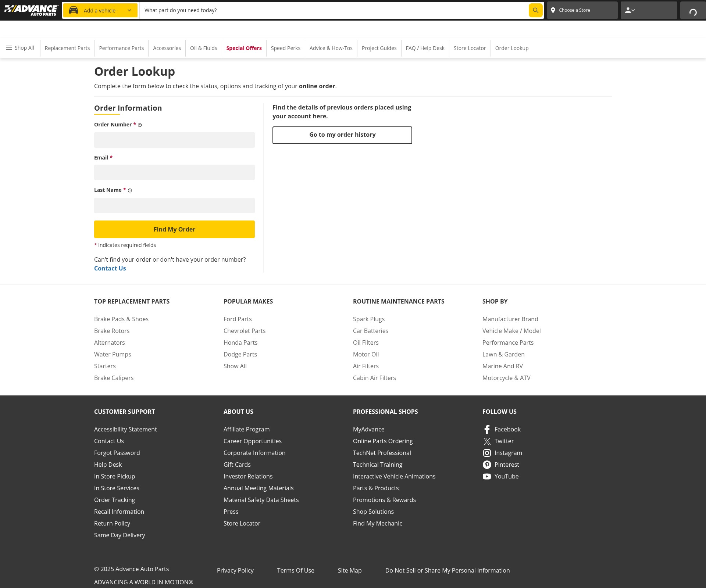
Task: Click the Twitter X follow icon
Action: [487, 441]
